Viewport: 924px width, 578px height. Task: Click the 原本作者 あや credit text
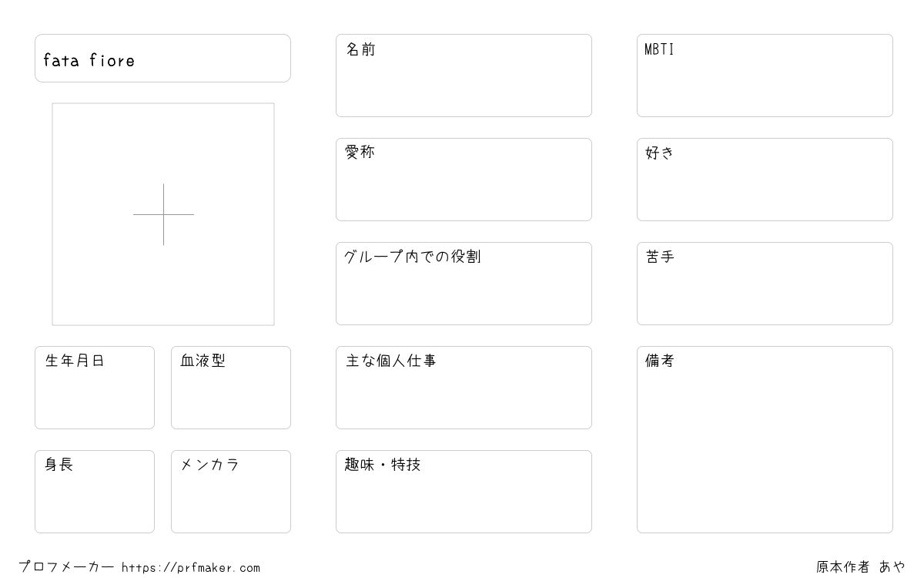point(861,567)
